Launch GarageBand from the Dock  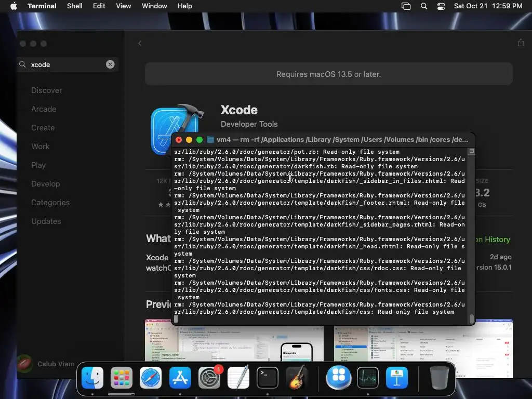coord(297,378)
